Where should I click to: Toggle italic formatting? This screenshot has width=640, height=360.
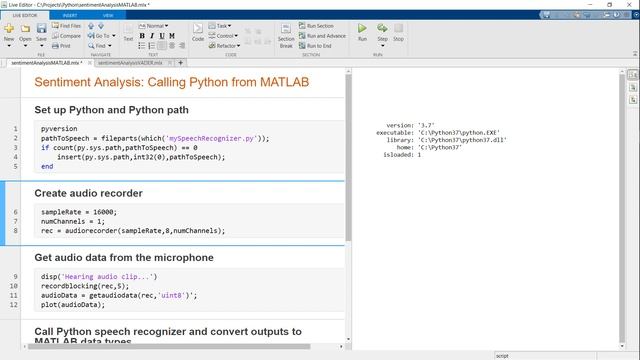(x=152, y=36)
